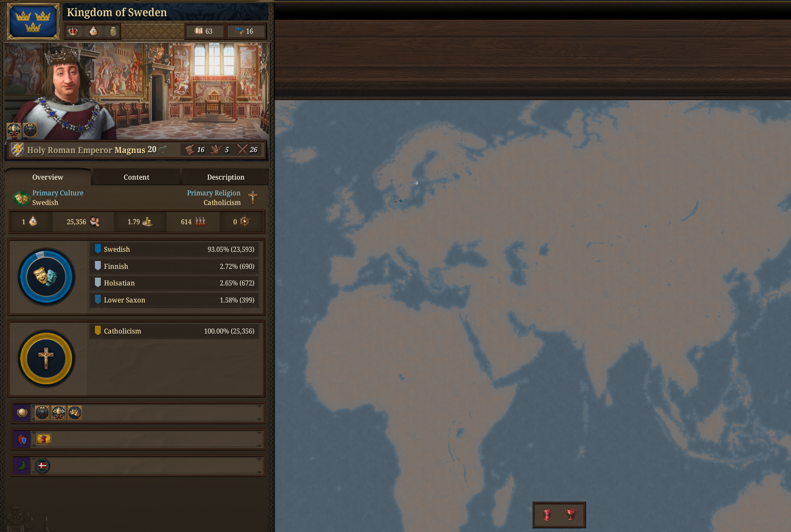The width and height of the screenshot is (791, 532).
Task: Select the Catholicism religion row
Action: pyautogui.click(x=173, y=331)
